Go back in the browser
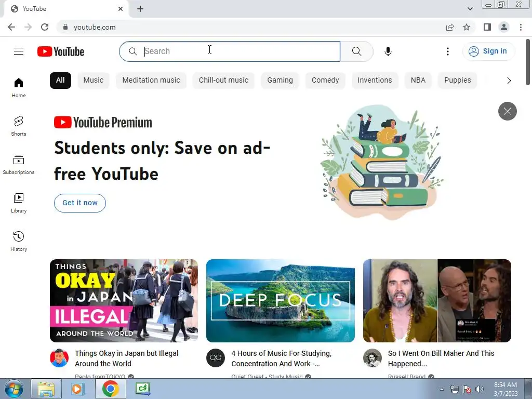The image size is (532, 399). [x=11, y=27]
